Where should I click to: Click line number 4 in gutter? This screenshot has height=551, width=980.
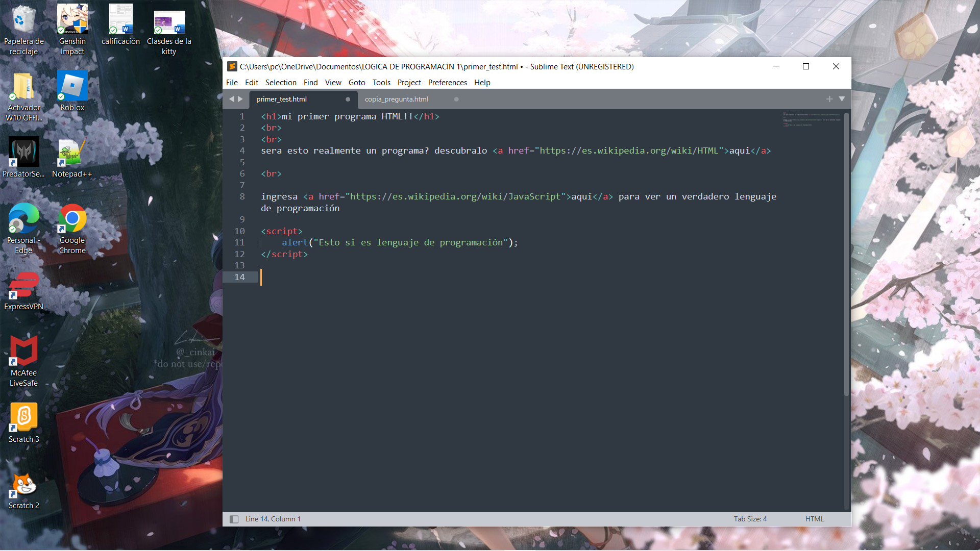tap(242, 151)
